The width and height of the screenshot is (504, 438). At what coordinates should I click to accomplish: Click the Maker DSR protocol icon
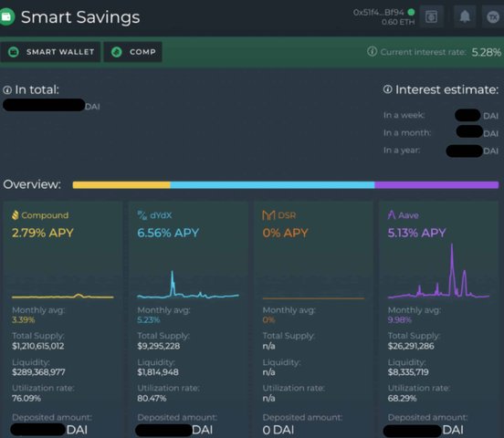tap(268, 215)
